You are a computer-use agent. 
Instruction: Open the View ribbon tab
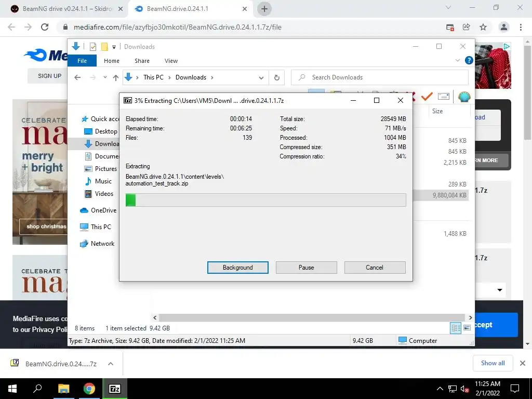click(171, 61)
